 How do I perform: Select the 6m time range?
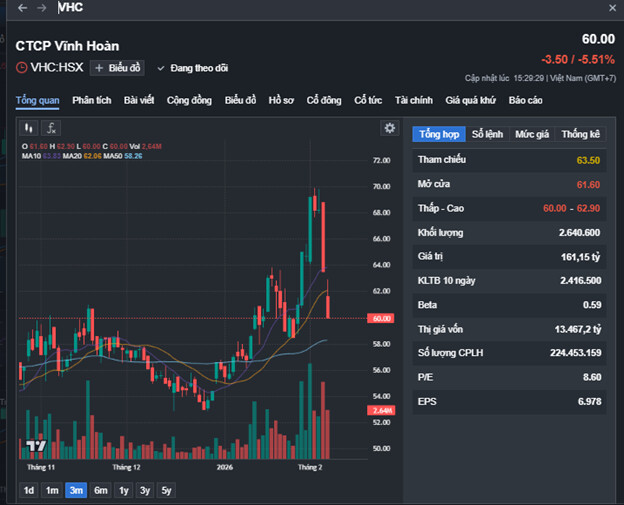[x=101, y=490]
